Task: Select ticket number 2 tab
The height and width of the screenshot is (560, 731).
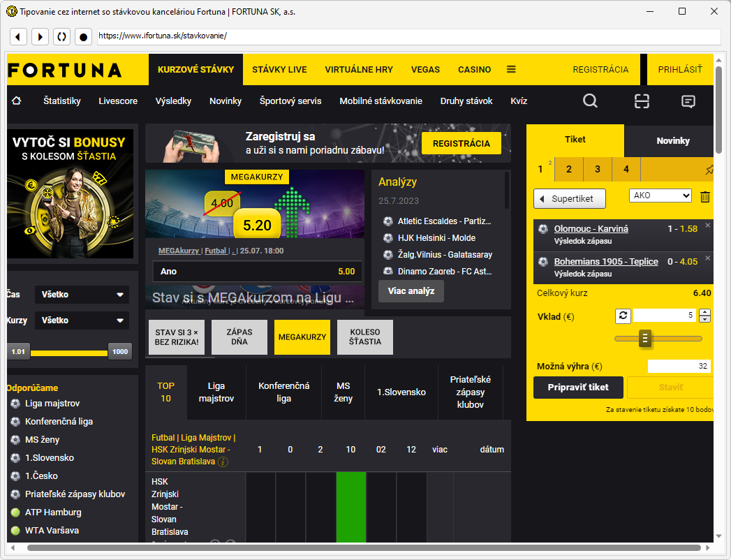Action: 569,169
